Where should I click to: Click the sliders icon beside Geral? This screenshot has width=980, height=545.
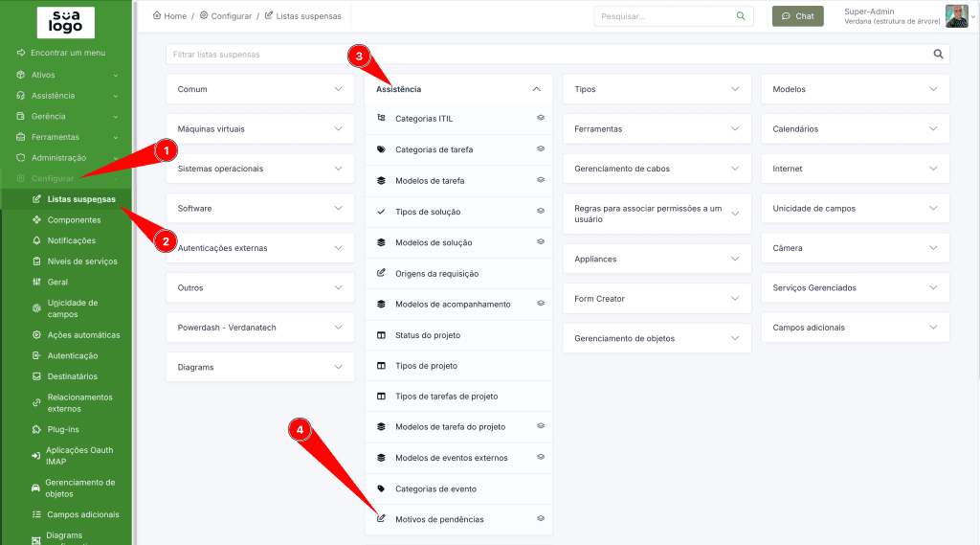(36, 282)
